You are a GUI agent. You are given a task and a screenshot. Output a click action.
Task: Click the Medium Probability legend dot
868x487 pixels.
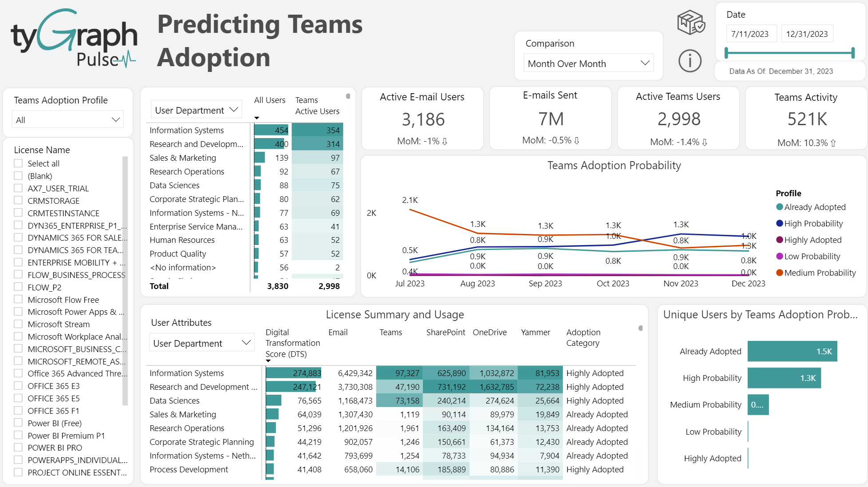tap(779, 273)
